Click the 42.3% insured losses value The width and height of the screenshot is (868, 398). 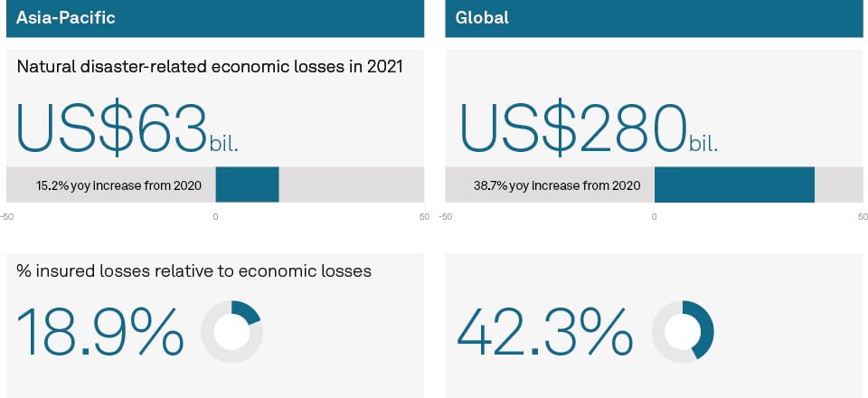click(544, 332)
